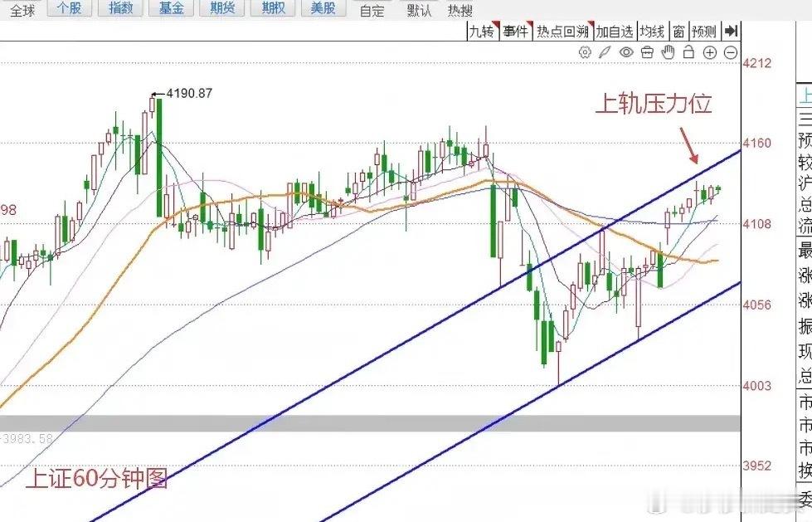Screen dimensions: 812x522
Task: Select the 默认 option
Action: click(419, 10)
